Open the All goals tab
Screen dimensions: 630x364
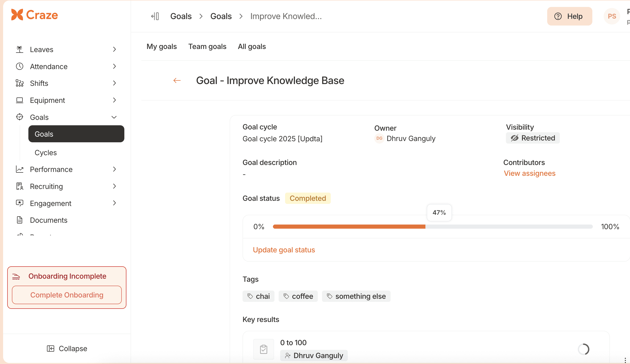pyautogui.click(x=252, y=46)
